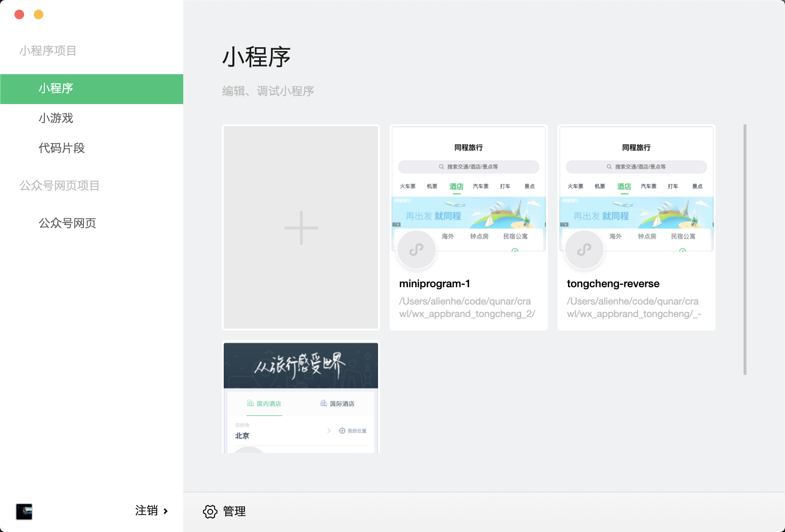Open the 代码片段 section

(x=62, y=148)
